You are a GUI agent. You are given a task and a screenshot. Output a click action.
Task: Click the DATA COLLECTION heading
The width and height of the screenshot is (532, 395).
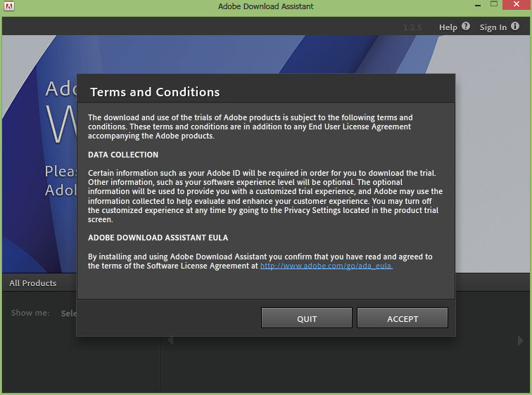pos(123,155)
